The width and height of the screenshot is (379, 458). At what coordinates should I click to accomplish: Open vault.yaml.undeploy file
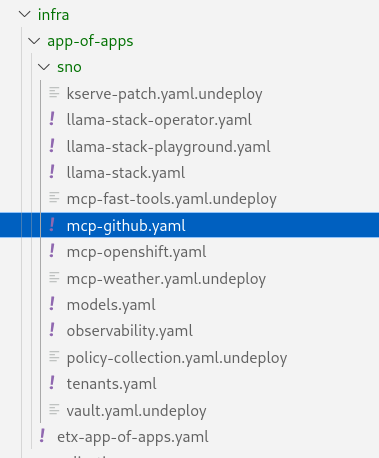[x=136, y=411]
